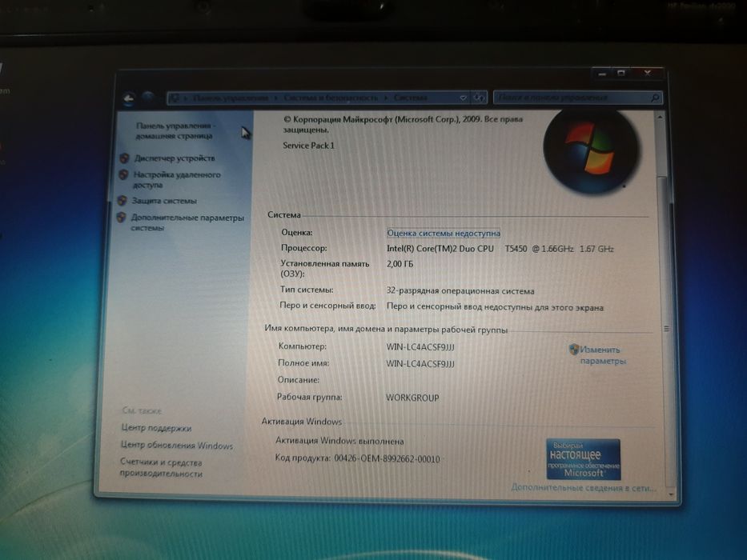Click Система in the breadcrumb

410,98
